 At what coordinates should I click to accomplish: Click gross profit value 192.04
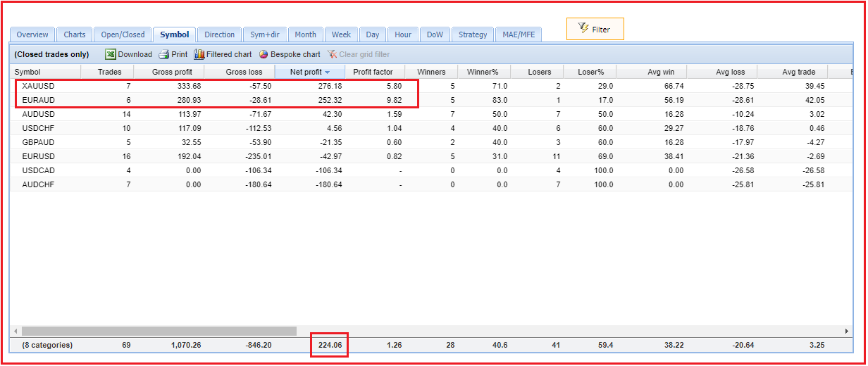(x=189, y=156)
